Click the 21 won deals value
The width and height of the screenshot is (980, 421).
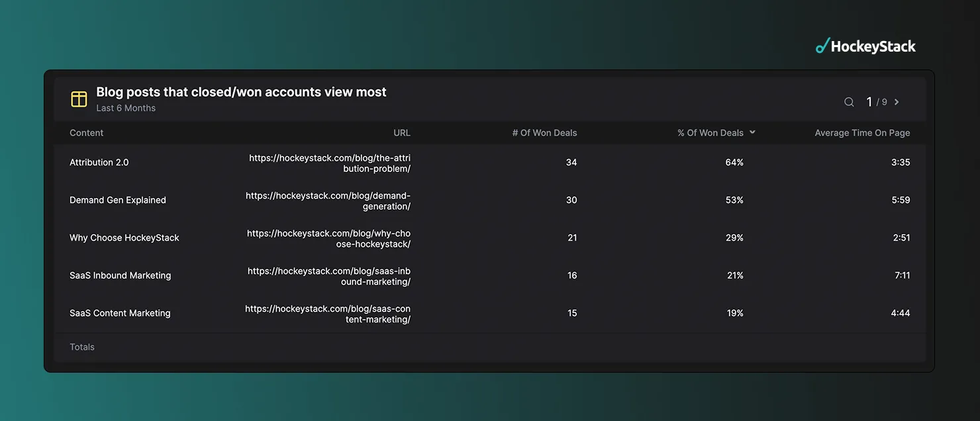click(x=572, y=238)
